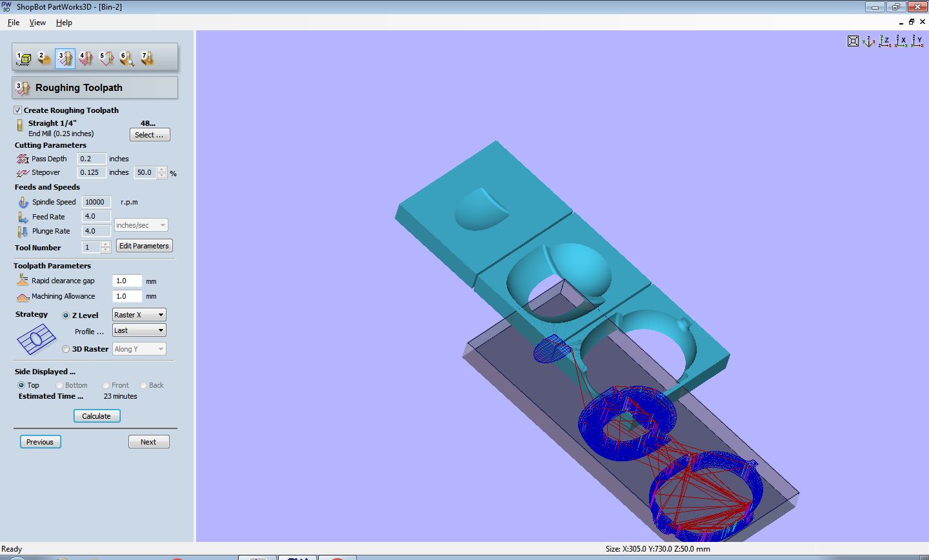Open the Along Y raster dropdown
929x560 pixels.
[x=139, y=349]
